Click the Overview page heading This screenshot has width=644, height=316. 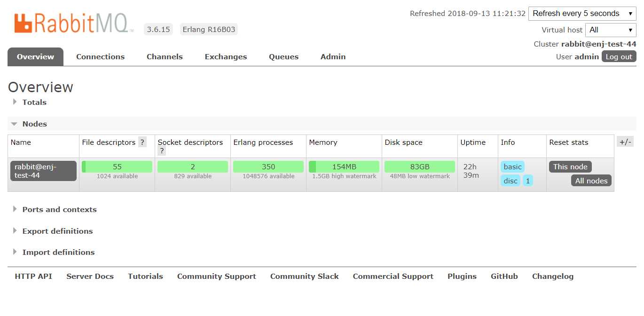(40, 87)
